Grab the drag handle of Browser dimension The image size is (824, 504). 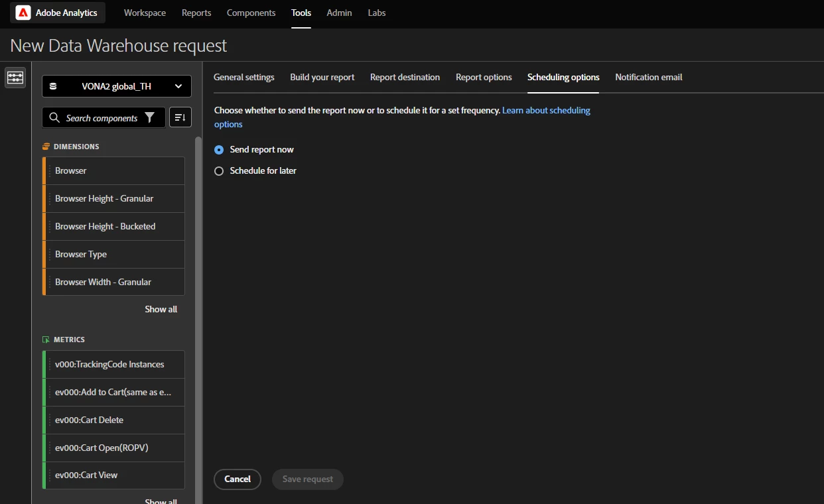coord(49,170)
